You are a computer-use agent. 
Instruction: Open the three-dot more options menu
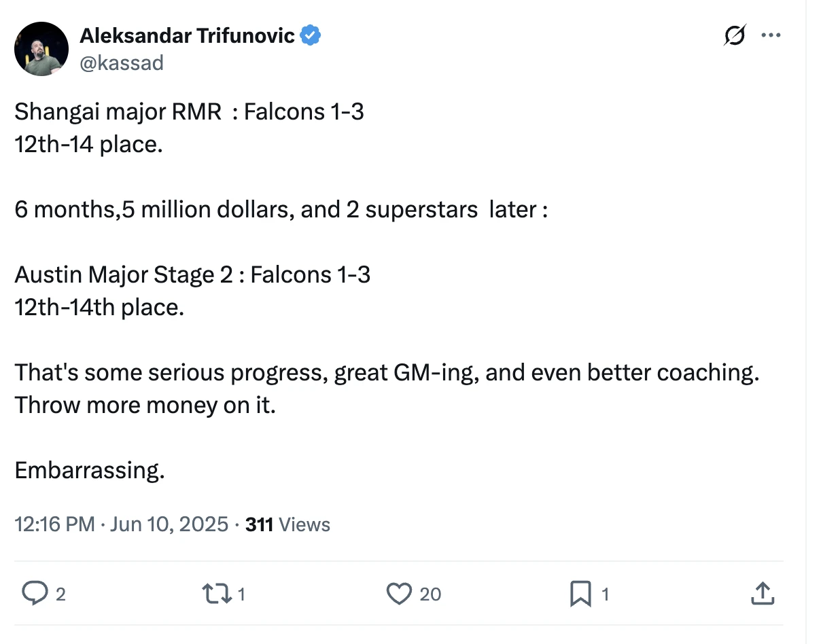pos(770,35)
